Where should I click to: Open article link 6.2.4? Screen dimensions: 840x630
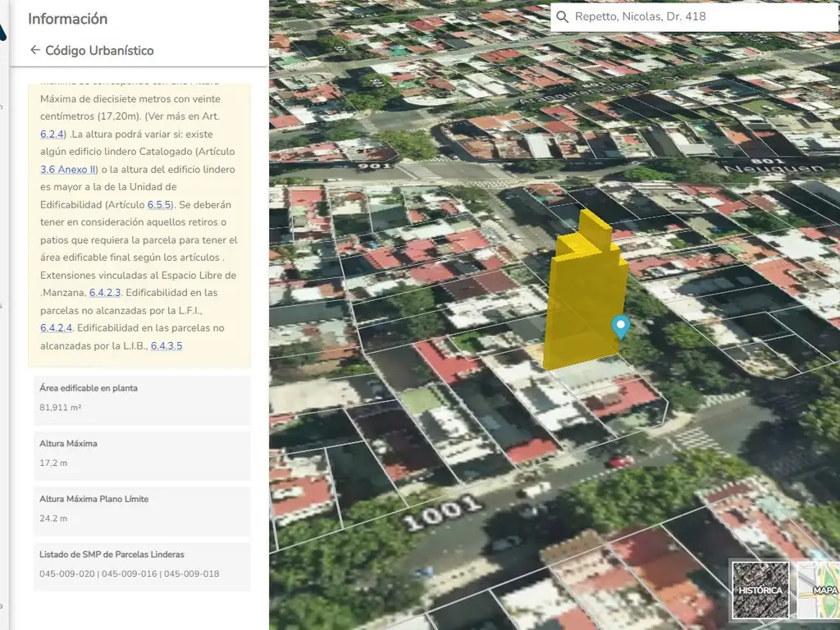[52, 134]
